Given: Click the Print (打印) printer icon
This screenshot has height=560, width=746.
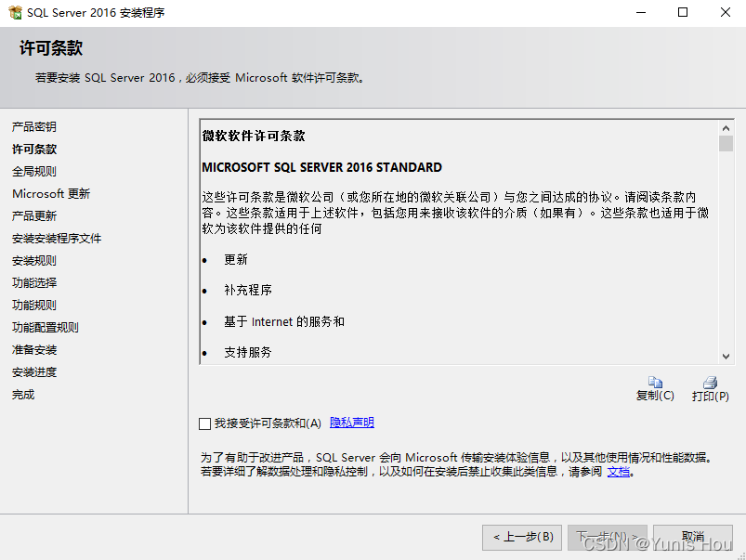Looking at the screenshot, I should pyautogui.click(x=711, y=382).
